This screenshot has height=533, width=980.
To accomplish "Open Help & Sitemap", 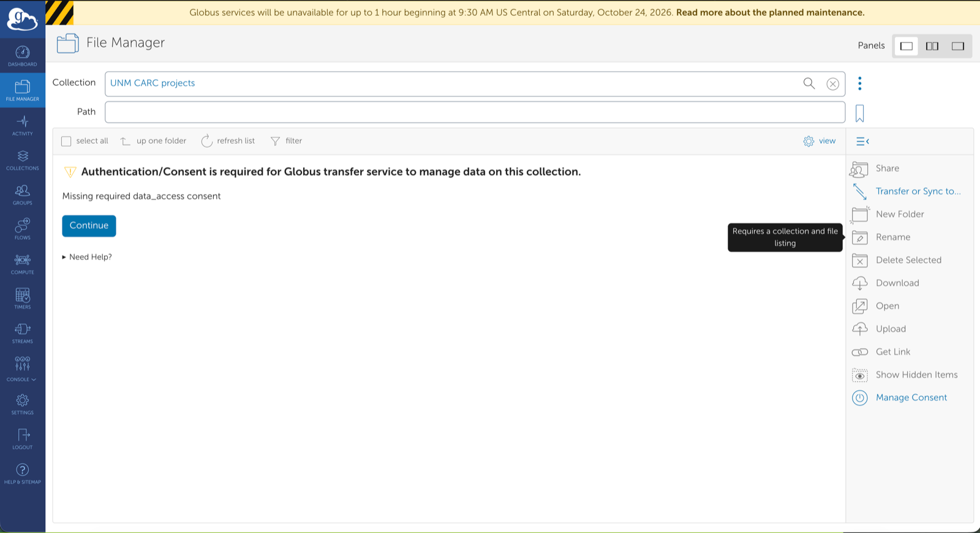I will pyautogui.click(x=23, y=474).
